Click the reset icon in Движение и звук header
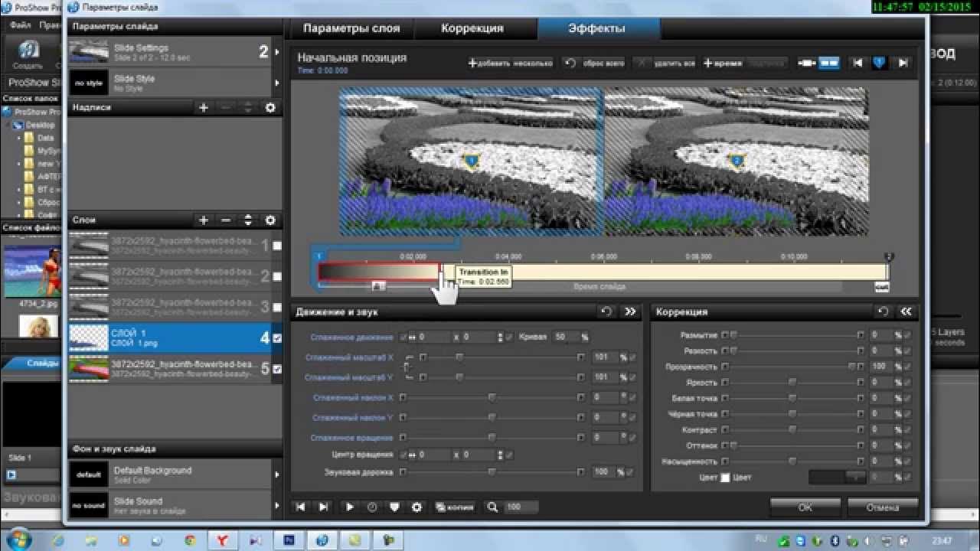980x551 pixels. pos(607,311)
